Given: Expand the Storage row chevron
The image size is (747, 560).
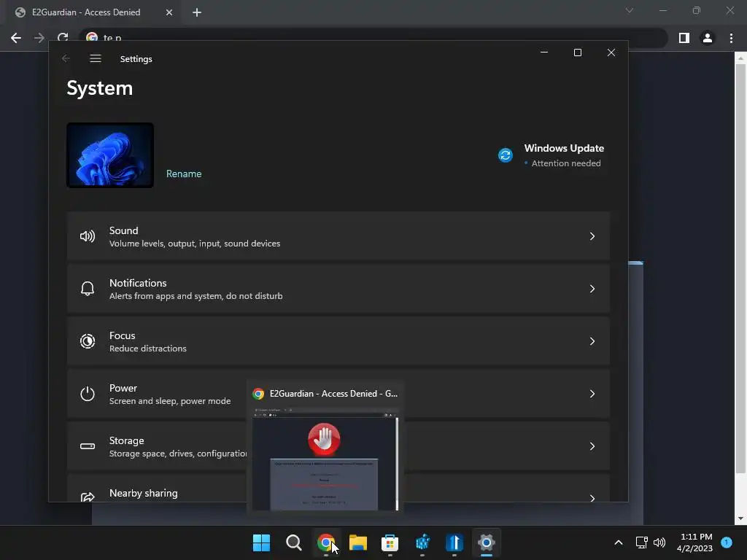Looking at the screenshot, I should pyautogui.click(x=592, y=446).
